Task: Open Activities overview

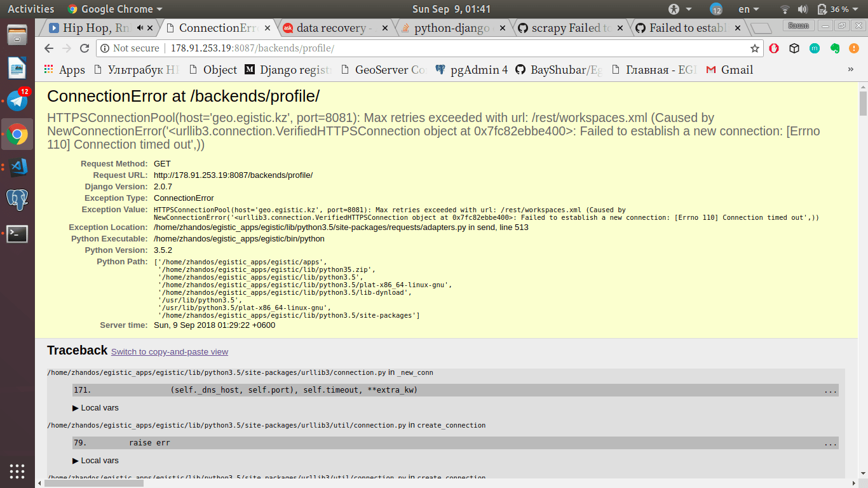Action: click(x=31, y=9)
